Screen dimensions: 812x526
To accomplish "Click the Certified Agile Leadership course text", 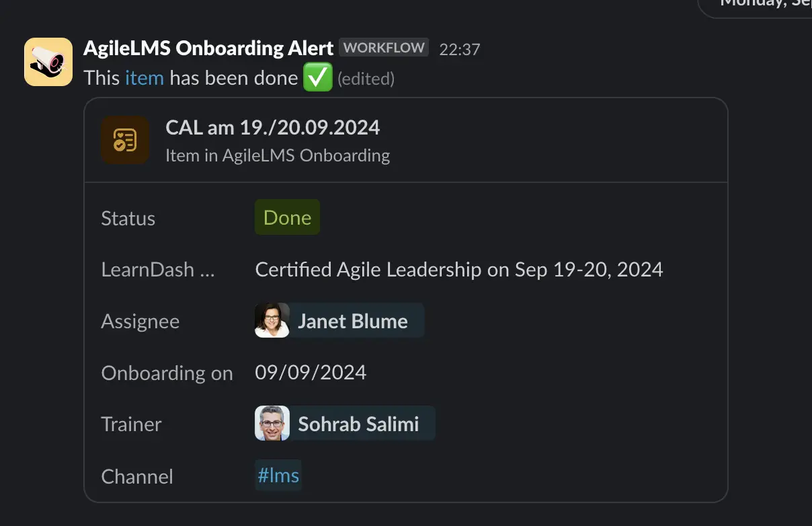I will tap(459, 270).
